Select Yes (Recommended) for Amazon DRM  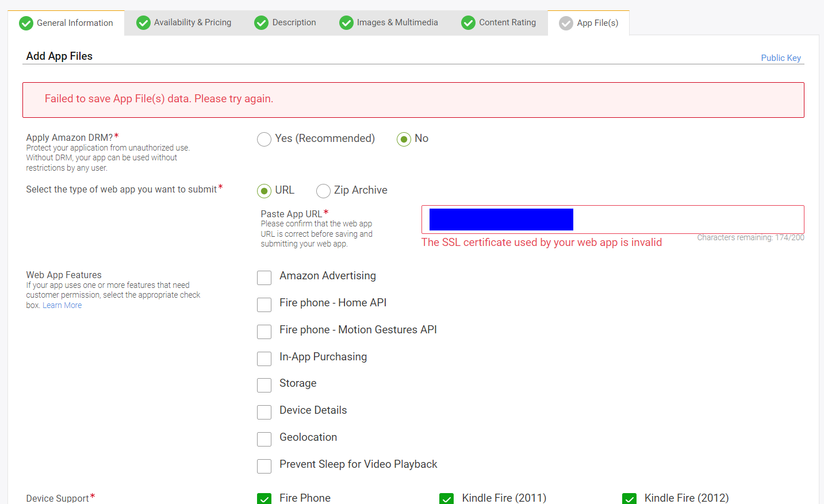coord(264,139)
